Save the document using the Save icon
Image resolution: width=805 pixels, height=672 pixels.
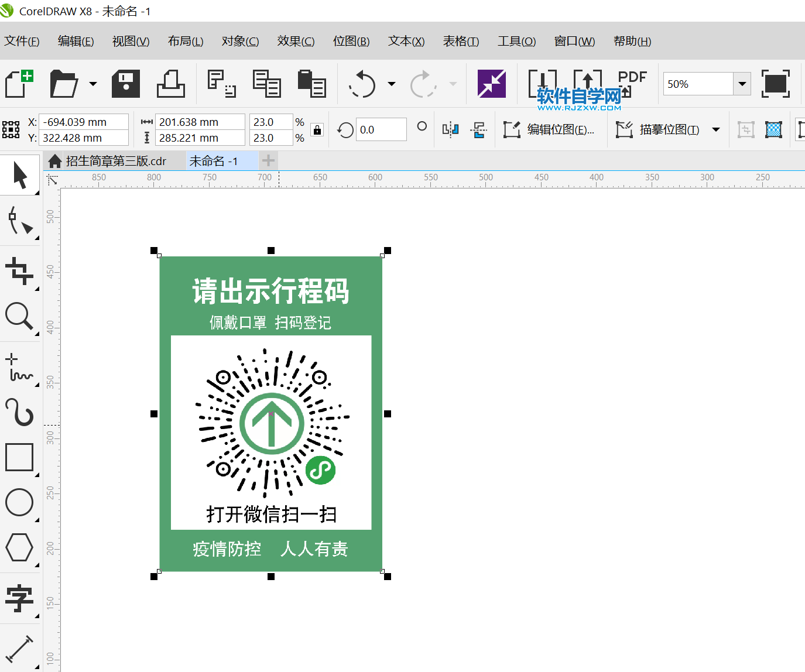(125, 84)
